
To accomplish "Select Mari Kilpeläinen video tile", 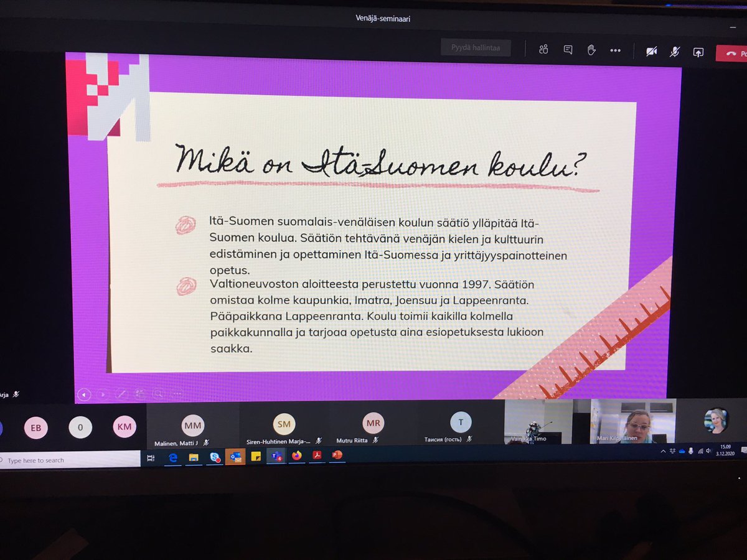I will (x=632, y=421).
